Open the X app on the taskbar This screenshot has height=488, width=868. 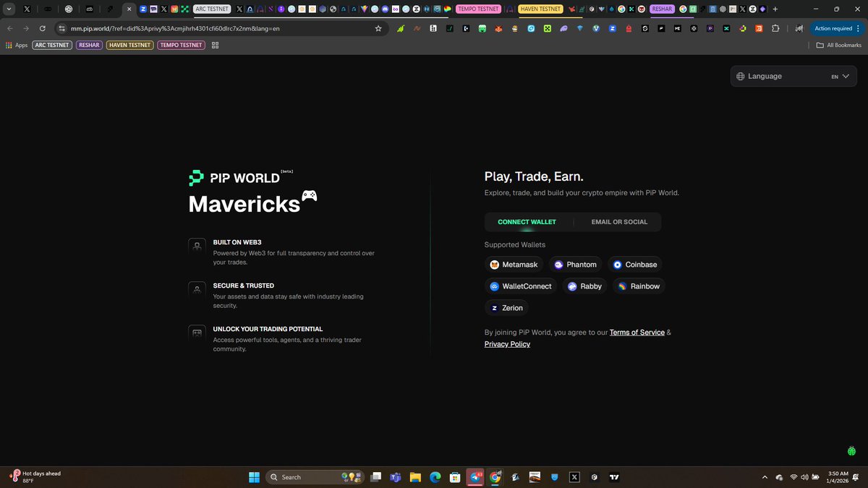574,477
